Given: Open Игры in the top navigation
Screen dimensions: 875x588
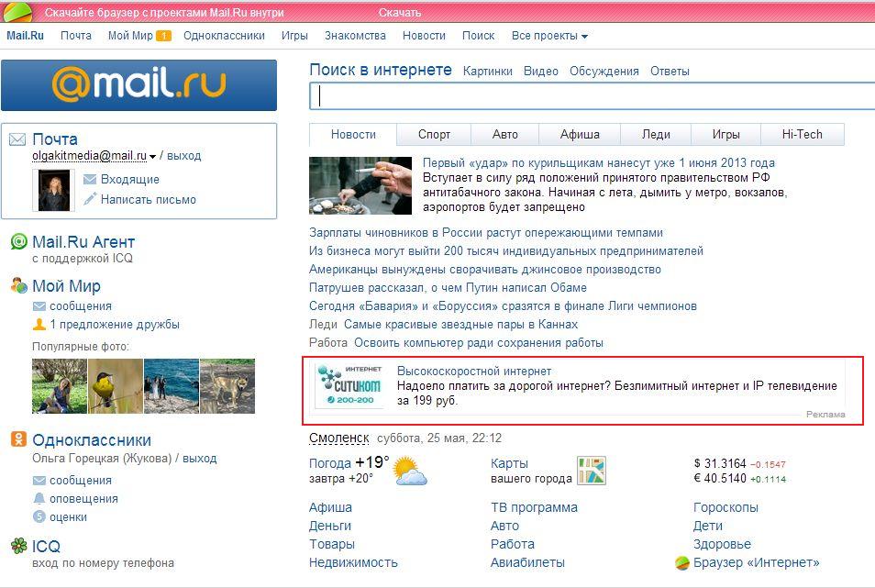Looking at the screenshot, I should point(294,36).
